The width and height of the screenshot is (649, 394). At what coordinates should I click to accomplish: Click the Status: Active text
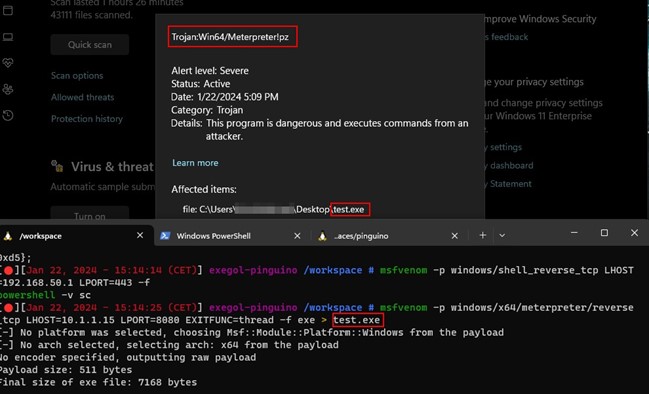point(200,84)
